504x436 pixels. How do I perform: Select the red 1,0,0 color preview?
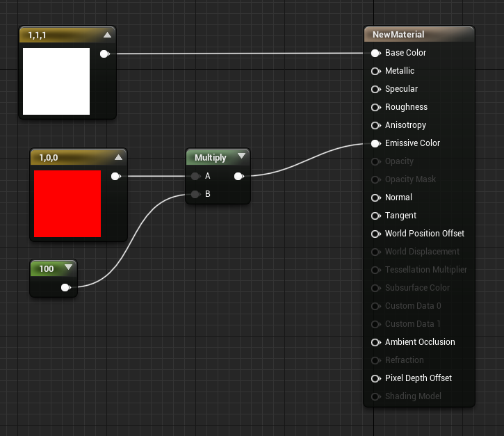coord(67,204)
